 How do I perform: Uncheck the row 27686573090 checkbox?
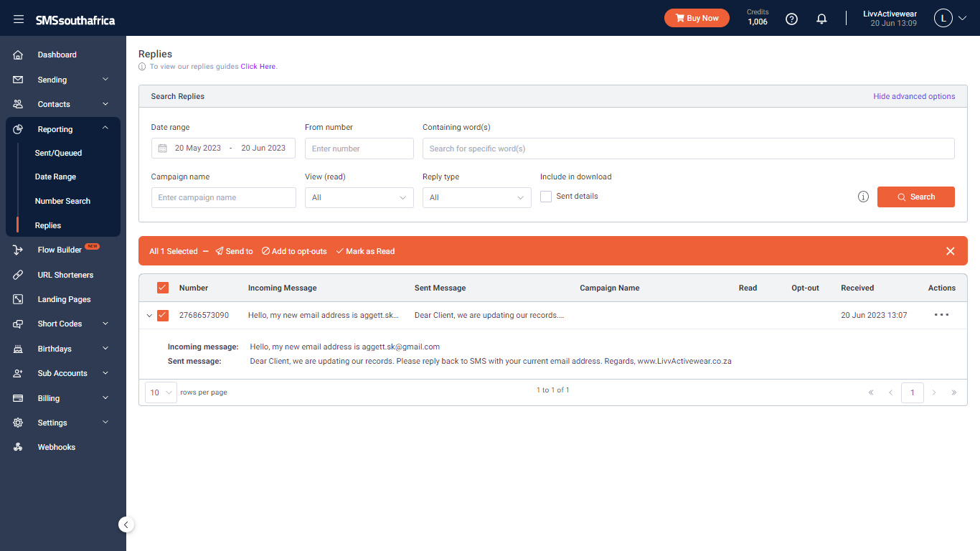[163, 315]
